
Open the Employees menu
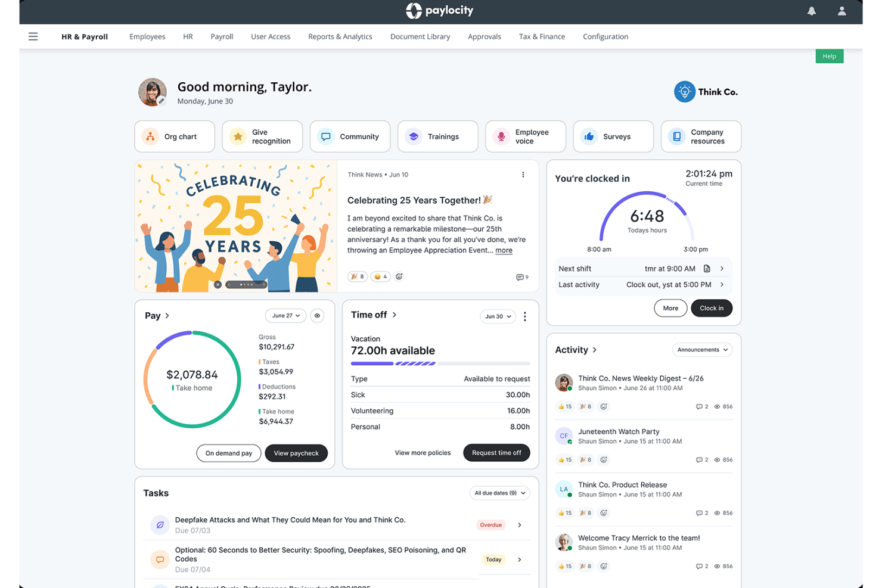pos(147,36)
